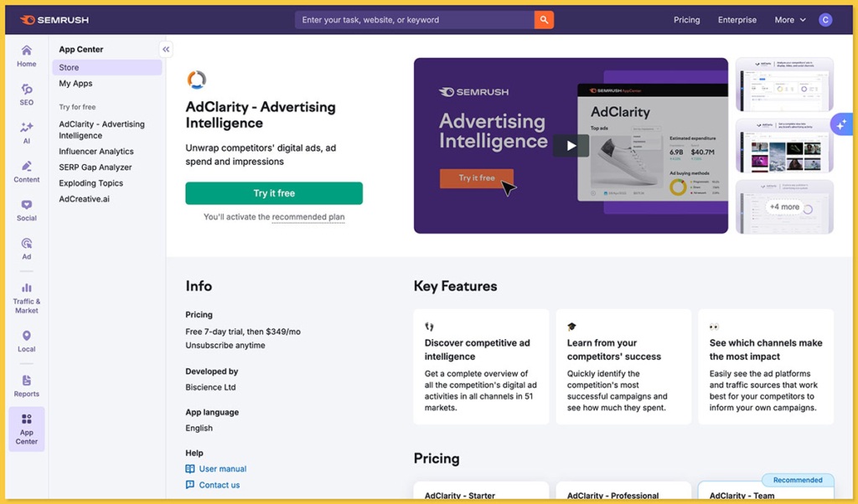
Task: Click the Content sidebar icon
Action: 26,172
